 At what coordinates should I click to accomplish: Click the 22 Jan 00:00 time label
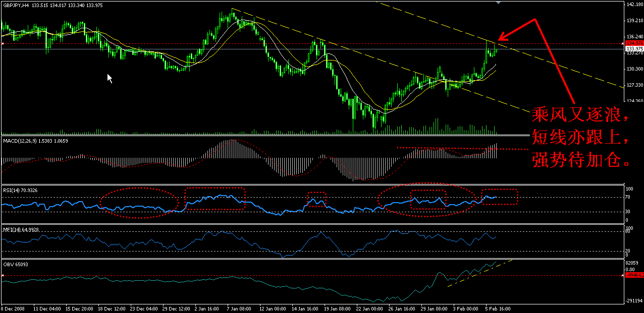[369, 308]
